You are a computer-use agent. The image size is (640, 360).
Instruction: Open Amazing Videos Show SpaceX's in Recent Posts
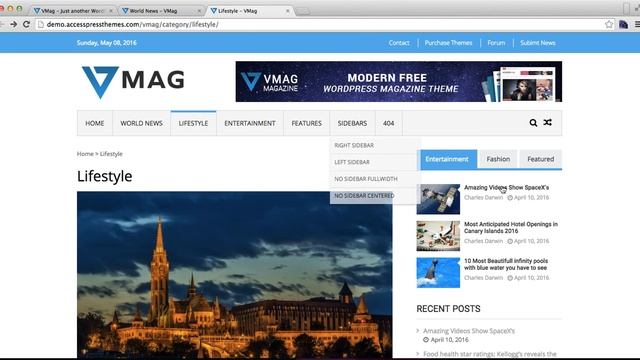(x=469, y=331)
